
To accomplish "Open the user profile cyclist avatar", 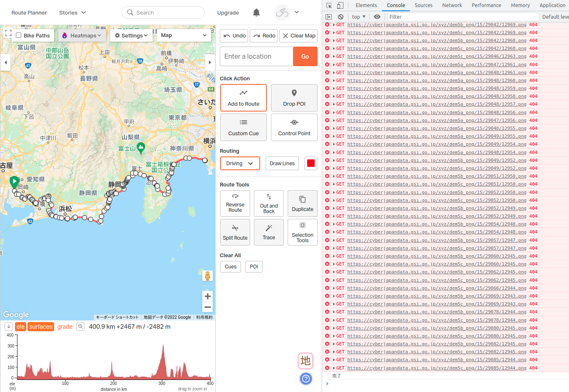I will click(x=282, y=12).
